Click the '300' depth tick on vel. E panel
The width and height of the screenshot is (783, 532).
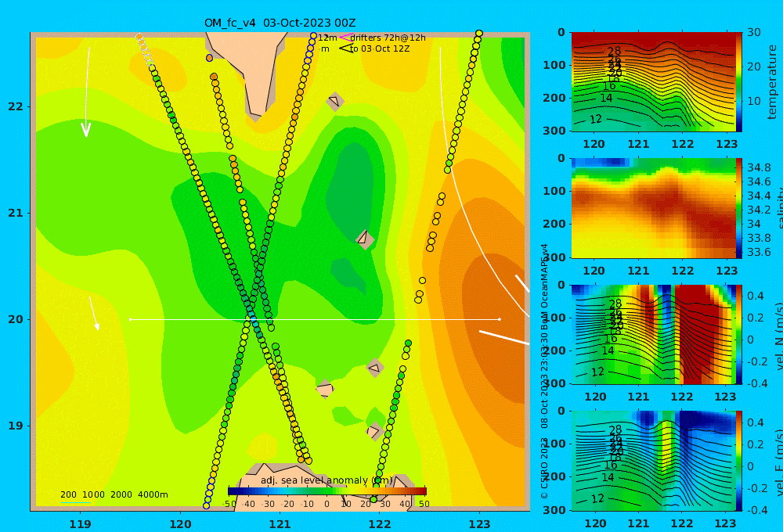554,510
